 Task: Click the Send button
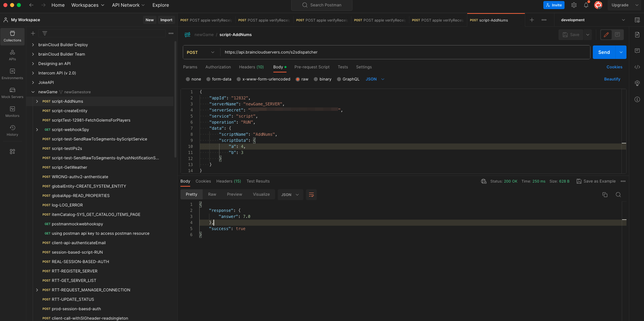coord(604,52)
